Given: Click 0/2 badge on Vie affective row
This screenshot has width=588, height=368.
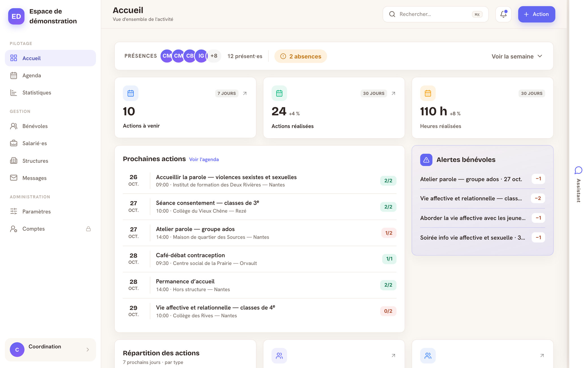Looking at the screenshot, I should [388, 311].
